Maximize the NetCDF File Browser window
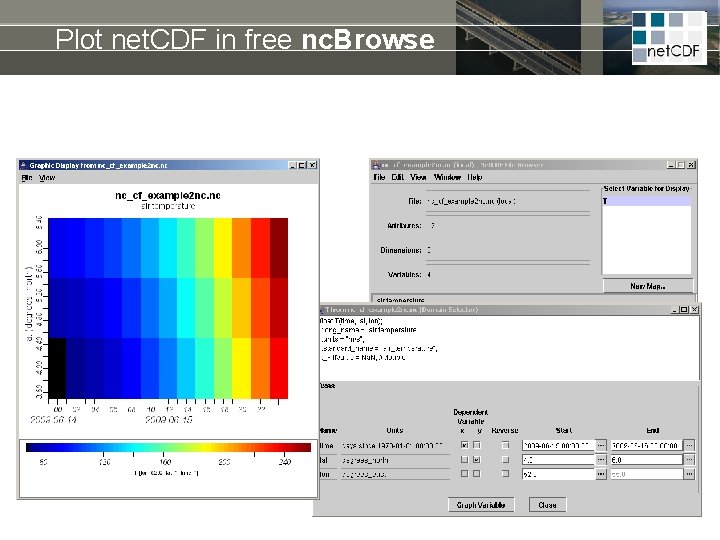720x540 pixels. tap(681, 164)
